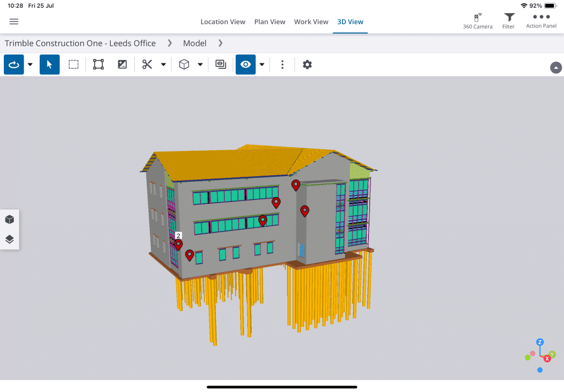Open the 360 Camera option
The image size is (564, 392).
point(478,21)
